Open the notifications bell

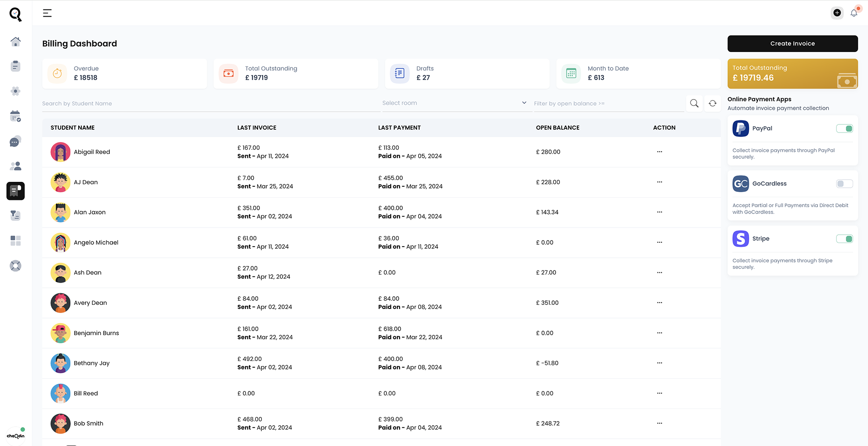(x=854, y=13)
